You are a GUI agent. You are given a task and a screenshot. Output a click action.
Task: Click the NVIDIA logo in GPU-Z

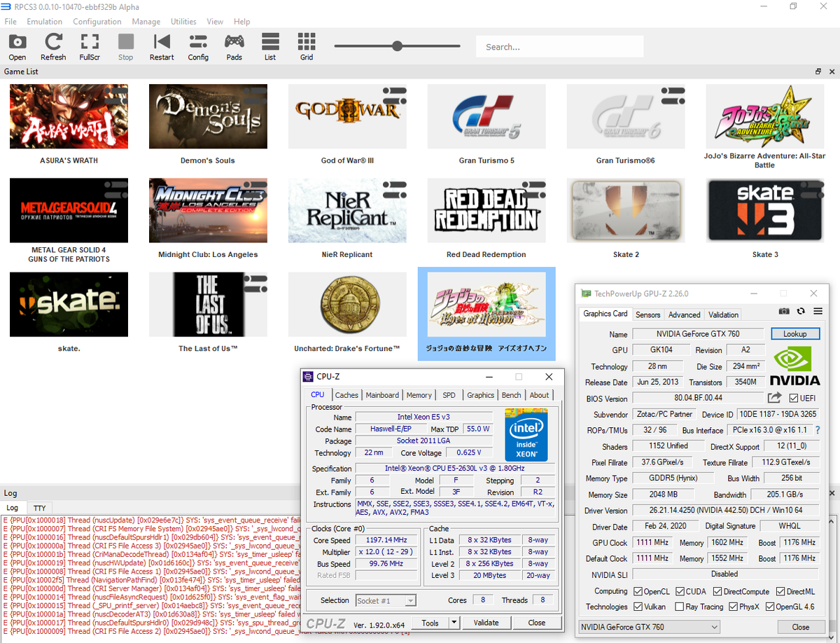point(795,364)
